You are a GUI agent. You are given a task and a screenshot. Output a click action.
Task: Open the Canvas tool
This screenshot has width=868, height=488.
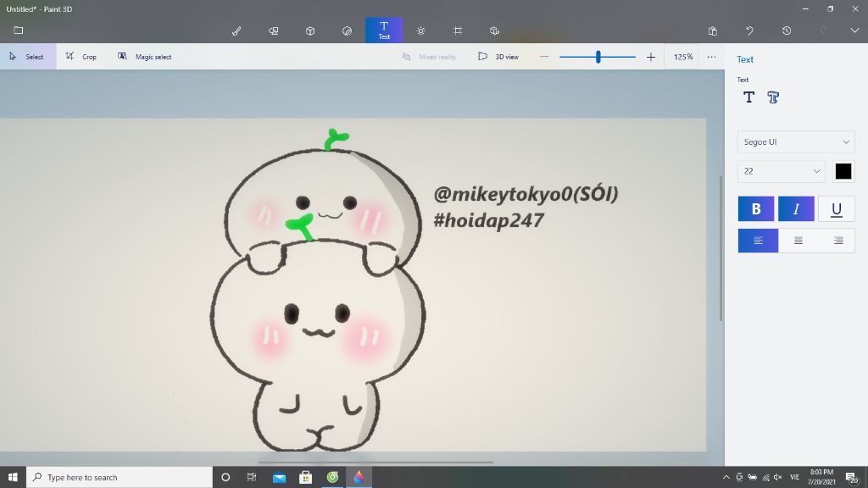pos(458,30)
